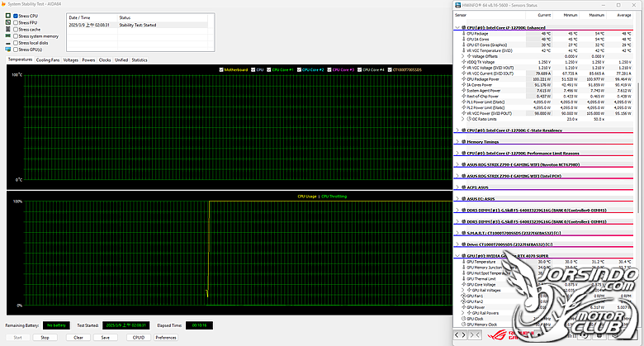Click the CPU chip icon beside Stress CPU
The width and height of the screenshot is (644, 346).
pyautogui.click(x=7, y=16)
